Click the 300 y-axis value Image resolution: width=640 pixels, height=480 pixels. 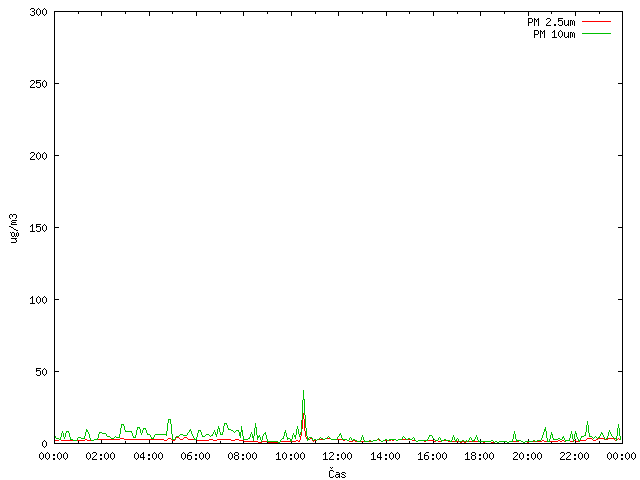click(x=38, y=12)
